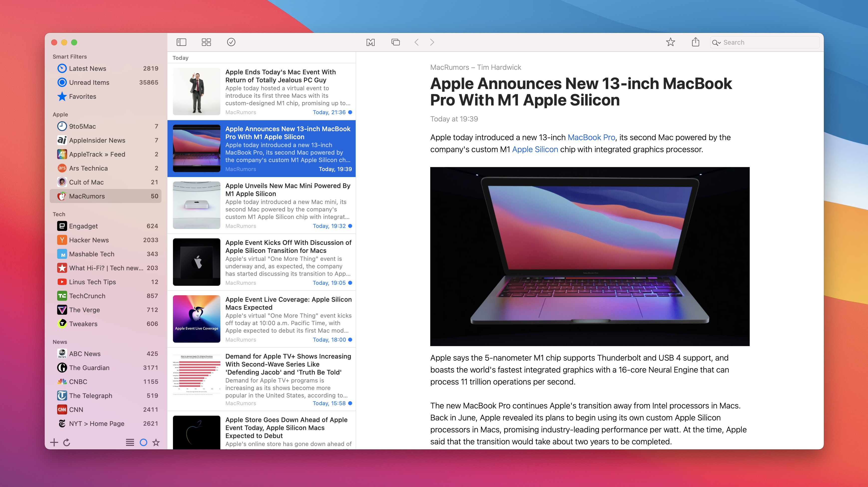868x487 pixels.
Task: Open the search options dropdown magnifier
Action: 716,43
